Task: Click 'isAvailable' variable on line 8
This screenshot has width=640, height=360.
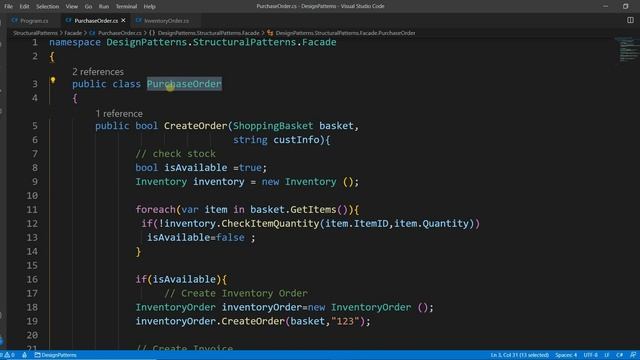Action: click(x=196, y=168)
